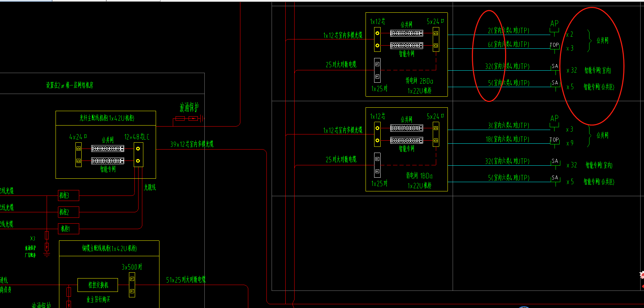This screenshot has width=644, height=308.
Task: Click the X3 multiplier text
Action: pyautogui.click(x=33, y=238)
